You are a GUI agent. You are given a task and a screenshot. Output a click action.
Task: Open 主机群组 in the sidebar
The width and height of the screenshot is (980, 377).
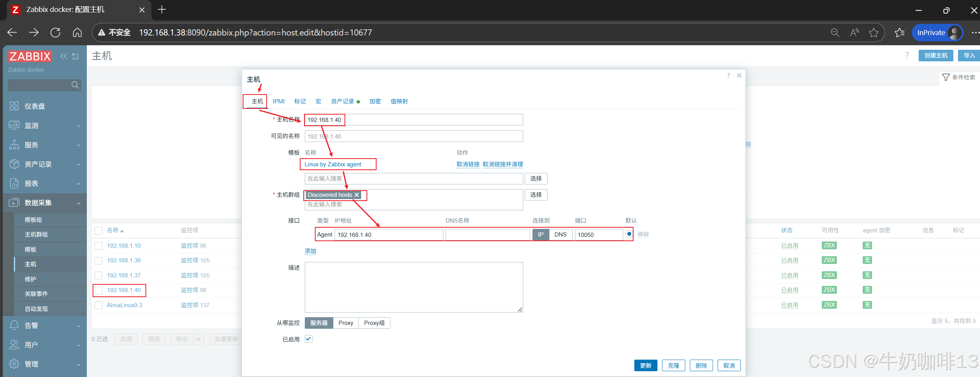50,234
